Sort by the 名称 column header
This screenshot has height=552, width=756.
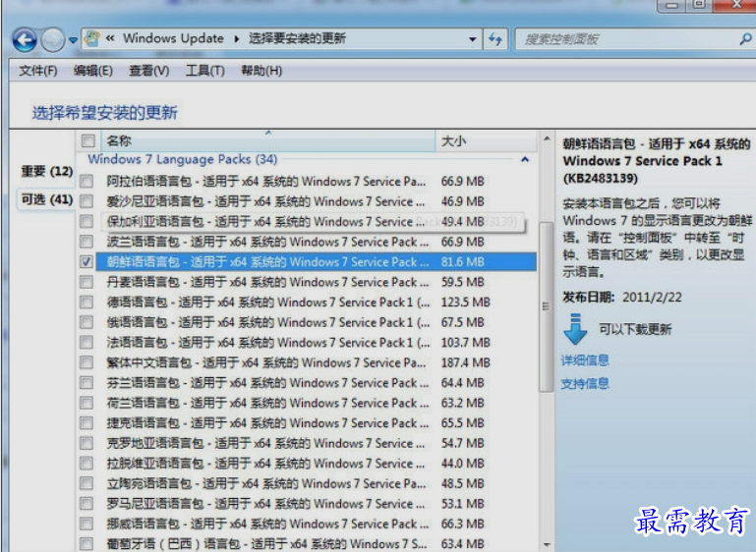click(268, 140)
